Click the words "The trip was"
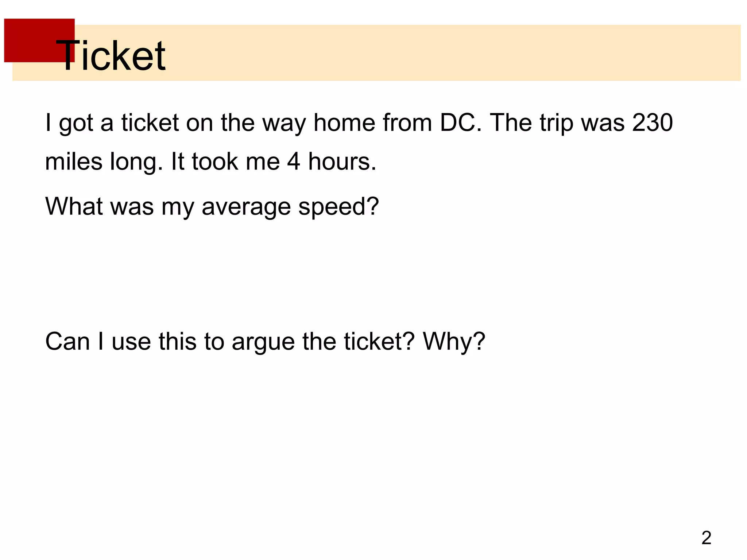This screenshot has width=747, height=560. 557,122
